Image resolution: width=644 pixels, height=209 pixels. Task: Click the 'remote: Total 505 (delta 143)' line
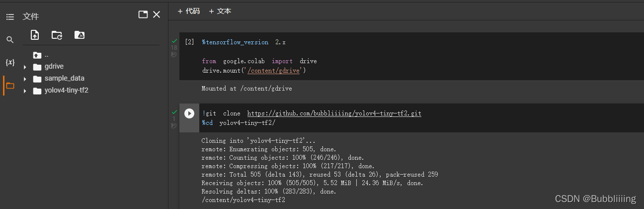pyautogui.click(x=320, y=175)
